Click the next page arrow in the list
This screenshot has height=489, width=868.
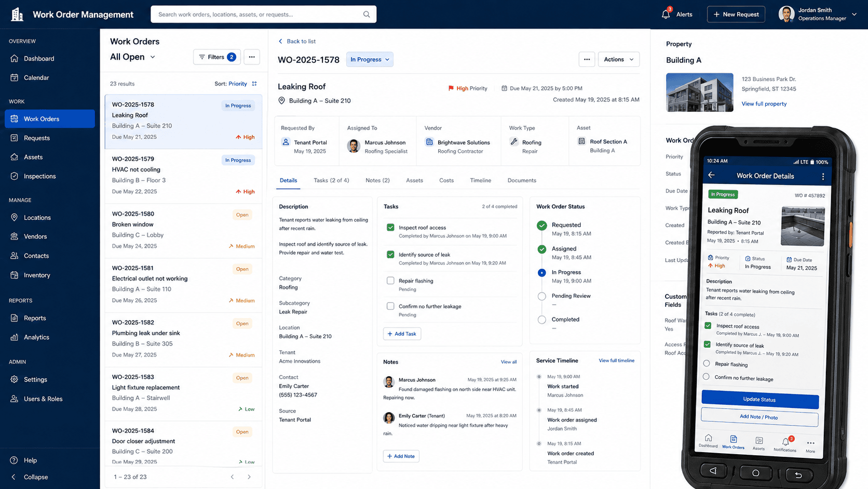tap(249, 477)
